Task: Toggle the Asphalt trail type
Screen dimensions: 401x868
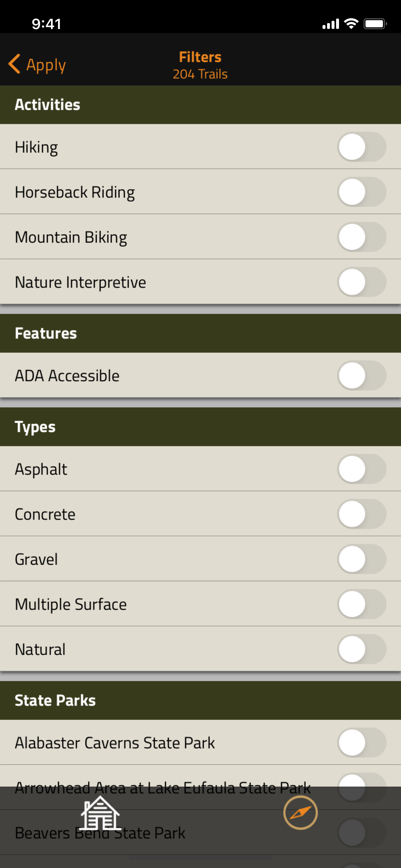Action: [x=362, y=469]
